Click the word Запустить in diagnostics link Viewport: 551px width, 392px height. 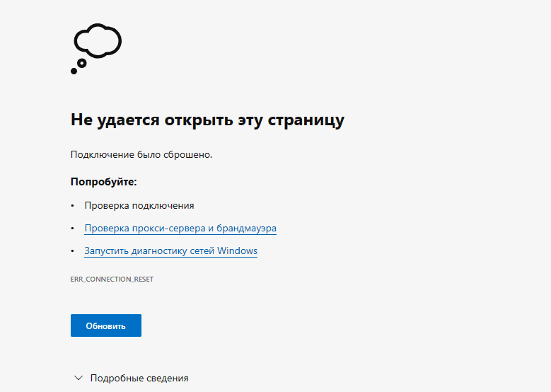coord(105,250)
